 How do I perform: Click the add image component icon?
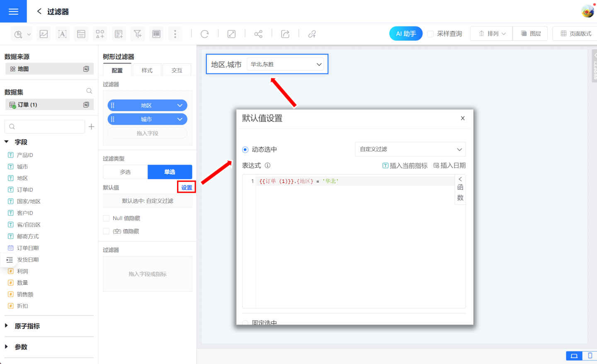44,34
